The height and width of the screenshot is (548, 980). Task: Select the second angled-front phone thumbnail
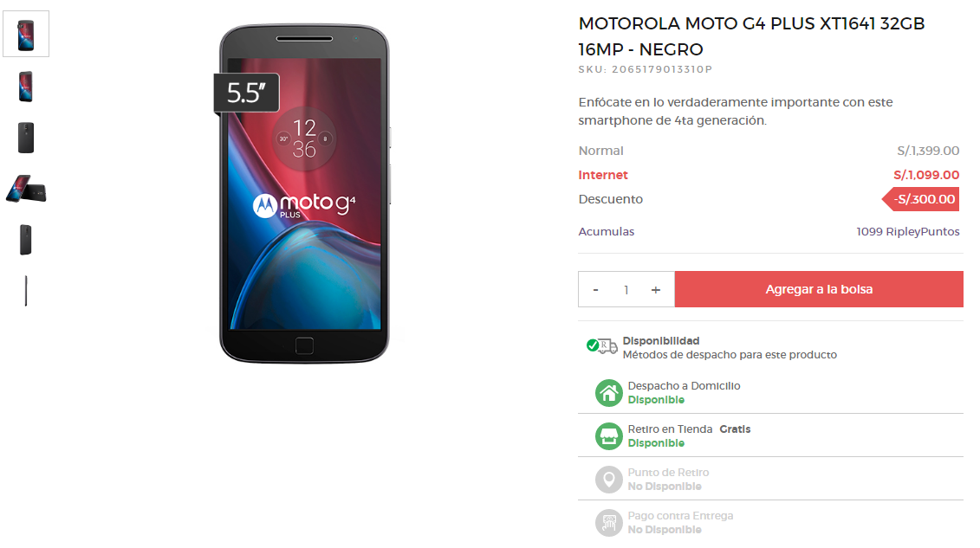(x=26, y=86)
